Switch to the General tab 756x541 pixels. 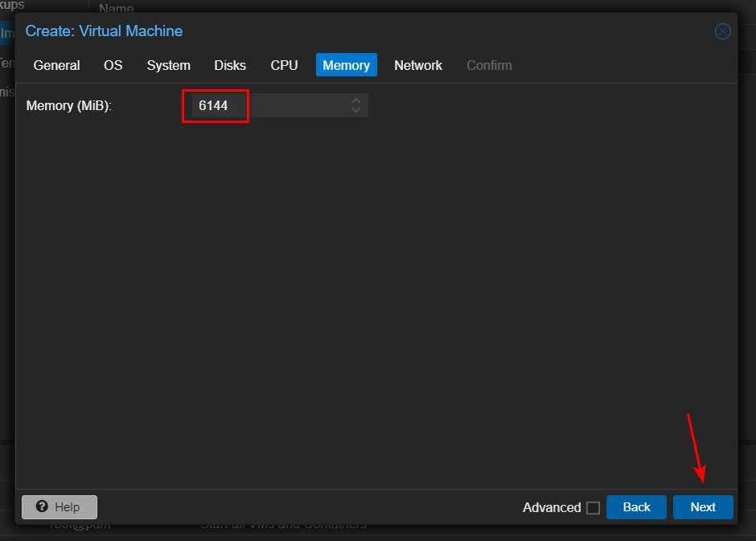coord(56,65)
